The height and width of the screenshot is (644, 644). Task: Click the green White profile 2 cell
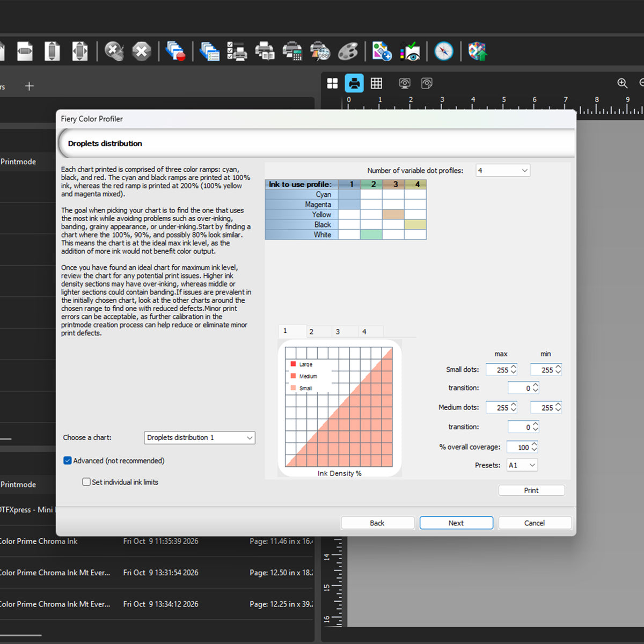pyautogui.click(x=371, y=235)
